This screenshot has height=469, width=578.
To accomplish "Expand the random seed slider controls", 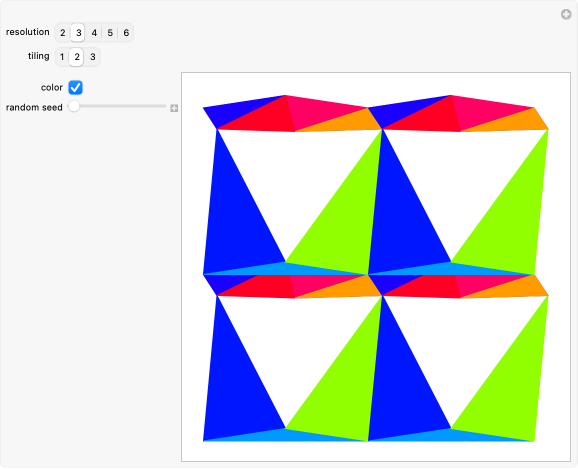I will 174,108.
